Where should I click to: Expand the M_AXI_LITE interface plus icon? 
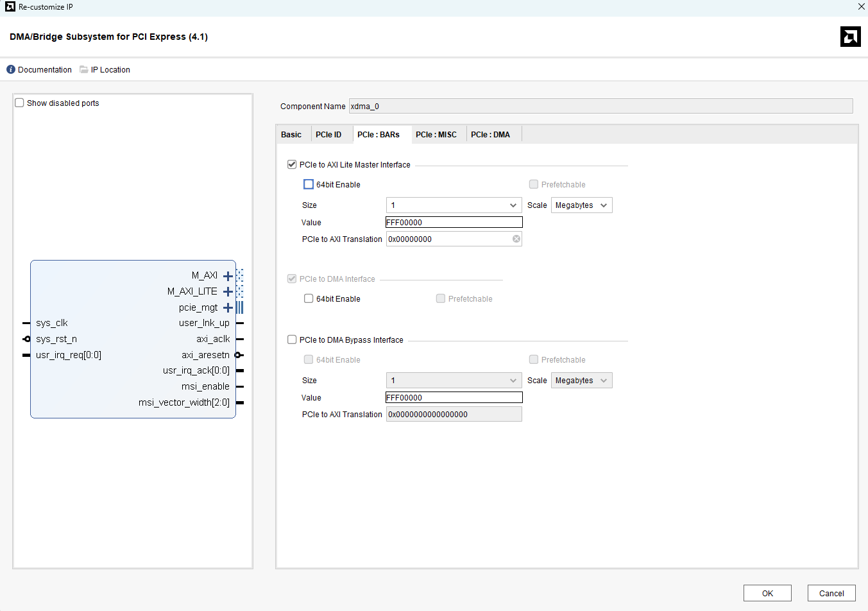[x=228, y=292]
